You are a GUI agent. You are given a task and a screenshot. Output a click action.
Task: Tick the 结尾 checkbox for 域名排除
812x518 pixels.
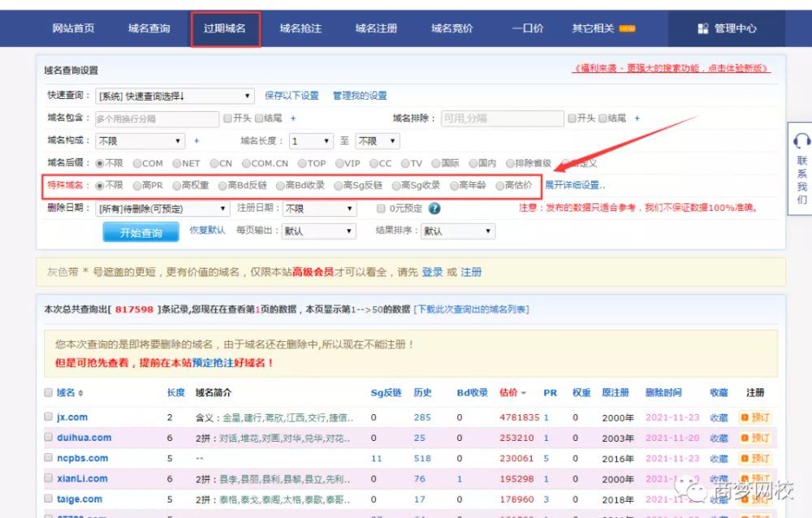(x=603, y=119)
